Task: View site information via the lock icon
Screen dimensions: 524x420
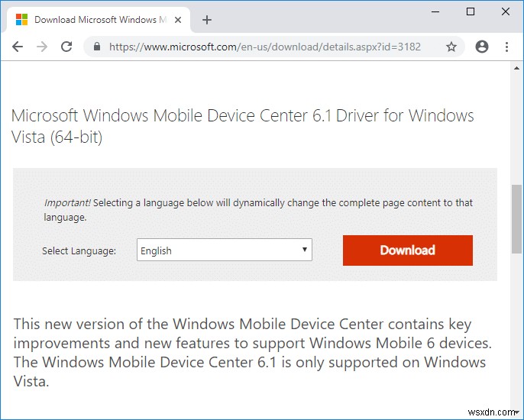Action: pos(96,47)
